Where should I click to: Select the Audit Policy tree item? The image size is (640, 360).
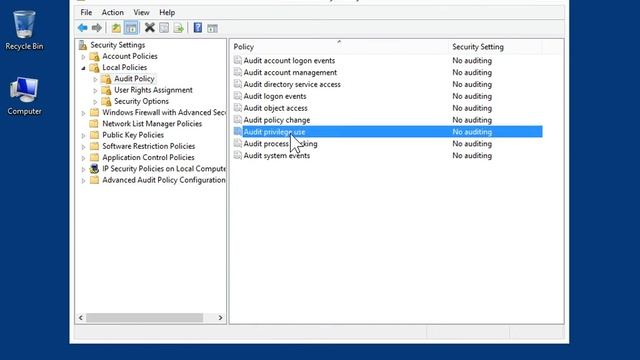pyautogui.click(x=134, y=79)
